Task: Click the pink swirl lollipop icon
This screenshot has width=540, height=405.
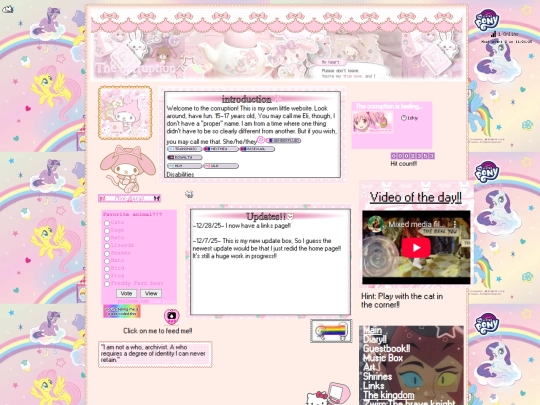Action: (x=261, y=140)
